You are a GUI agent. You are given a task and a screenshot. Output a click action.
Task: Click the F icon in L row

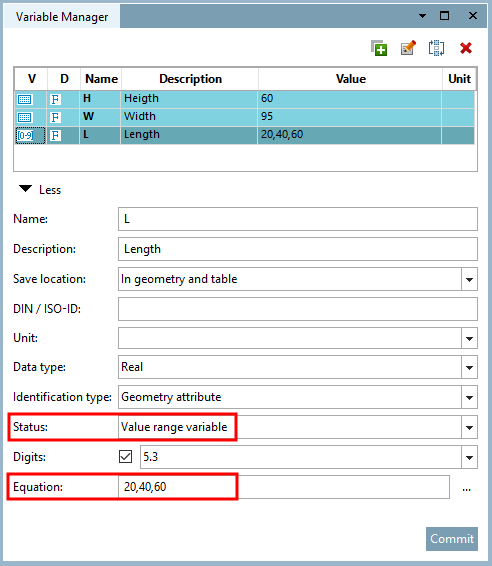point(55,135)
